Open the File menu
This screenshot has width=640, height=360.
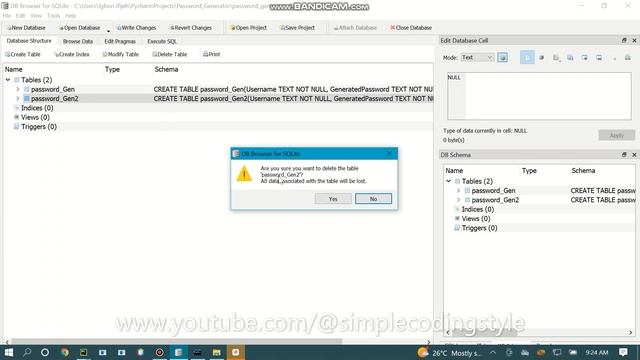pyautogui.click(x=7, y=16)
